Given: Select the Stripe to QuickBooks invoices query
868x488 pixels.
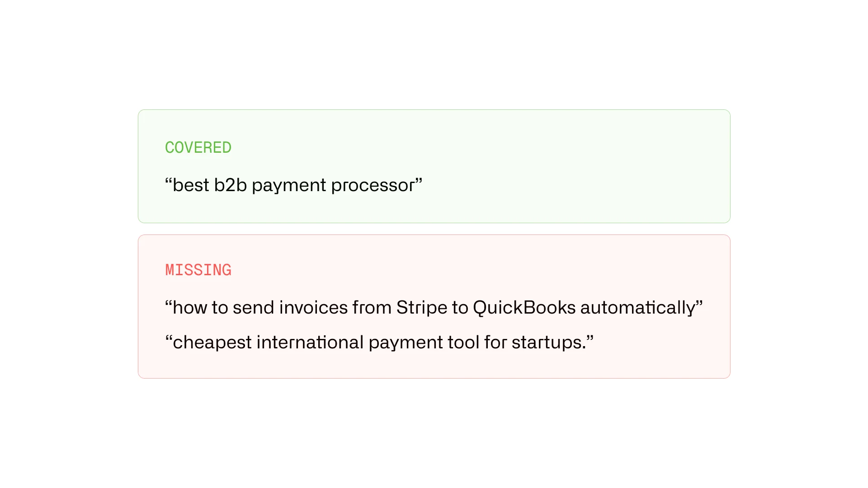Looking at the screenshot, I should click(434, 307).
